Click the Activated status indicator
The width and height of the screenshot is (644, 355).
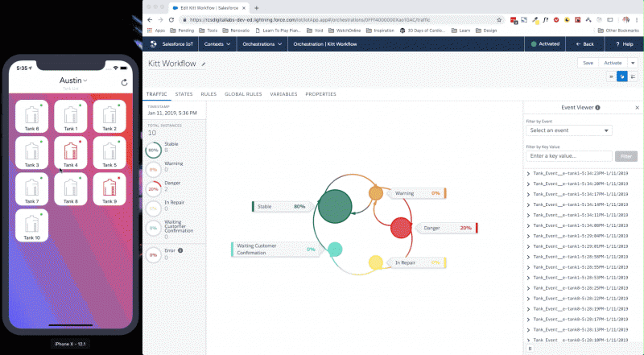click(545, 44)
